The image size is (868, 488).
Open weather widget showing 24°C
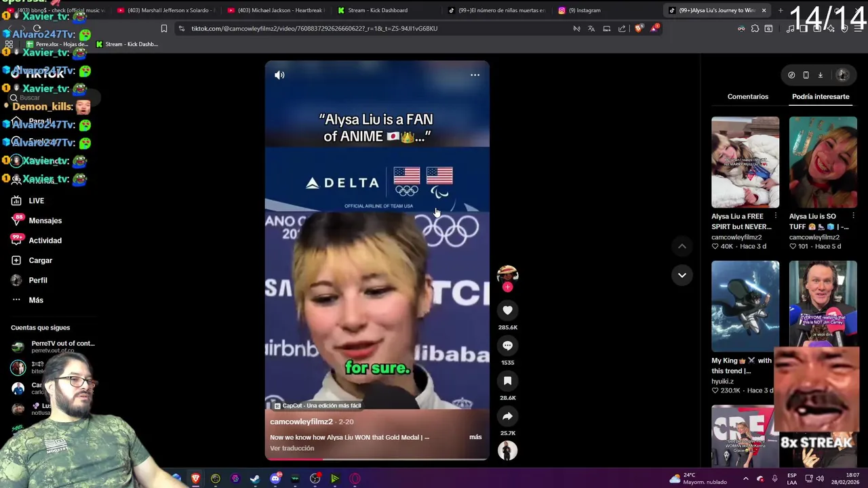(698, 479)
